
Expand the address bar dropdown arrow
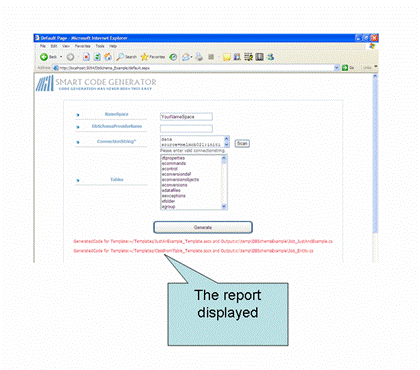point(336,68)
